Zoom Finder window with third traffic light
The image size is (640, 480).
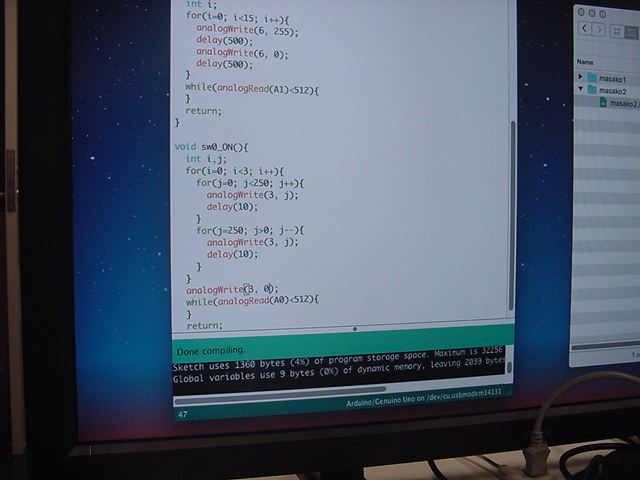pyautogui.click(x=602, y=14)
